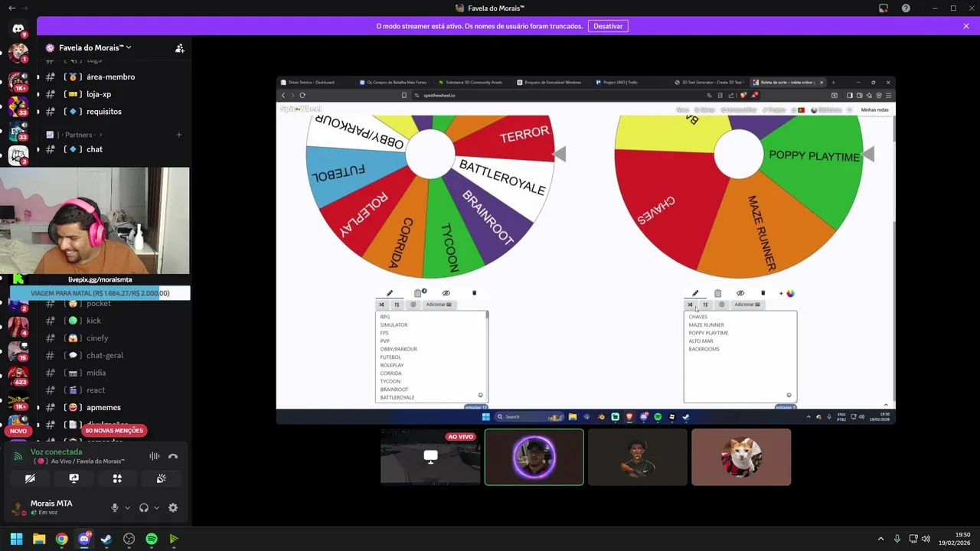Deafen audio with the headphones icon
The width and height of the screenshot is (980, 551).
click(144, 507)
